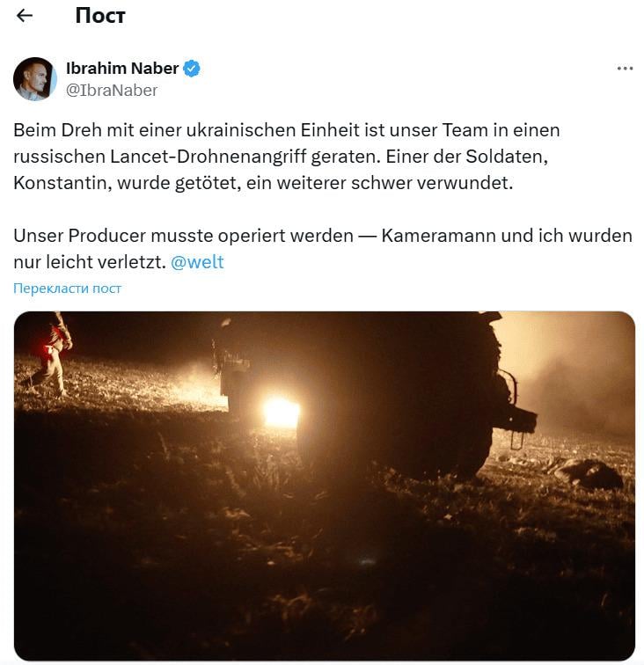Click the paragraph starting Unser Producer
This screenshot has height=665, width=644.
[322, 249]
